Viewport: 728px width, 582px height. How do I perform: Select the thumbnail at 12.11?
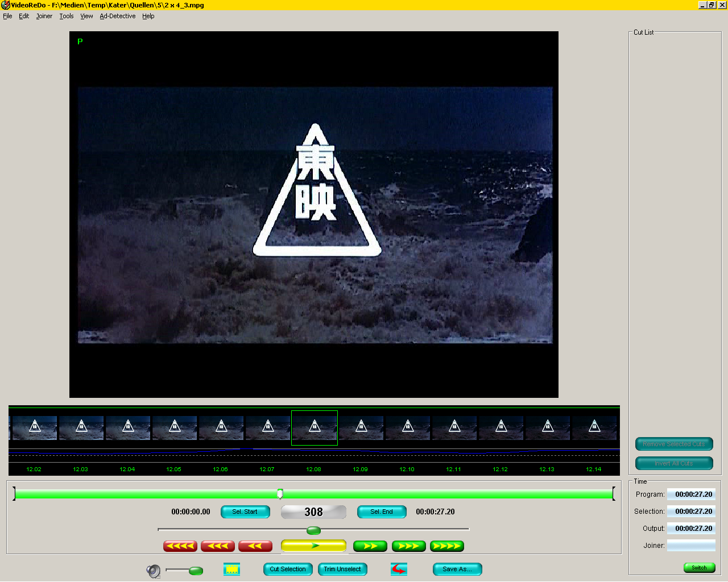454,428
